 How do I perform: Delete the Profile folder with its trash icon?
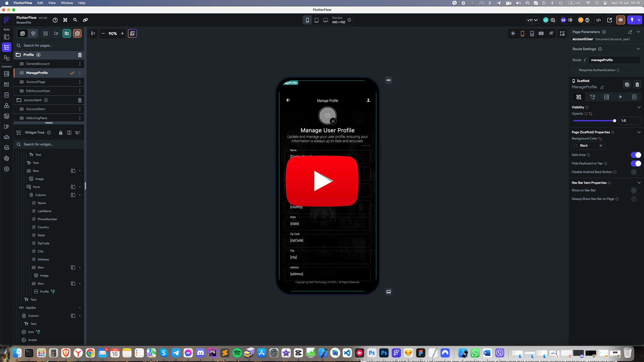tap(80, 55)
